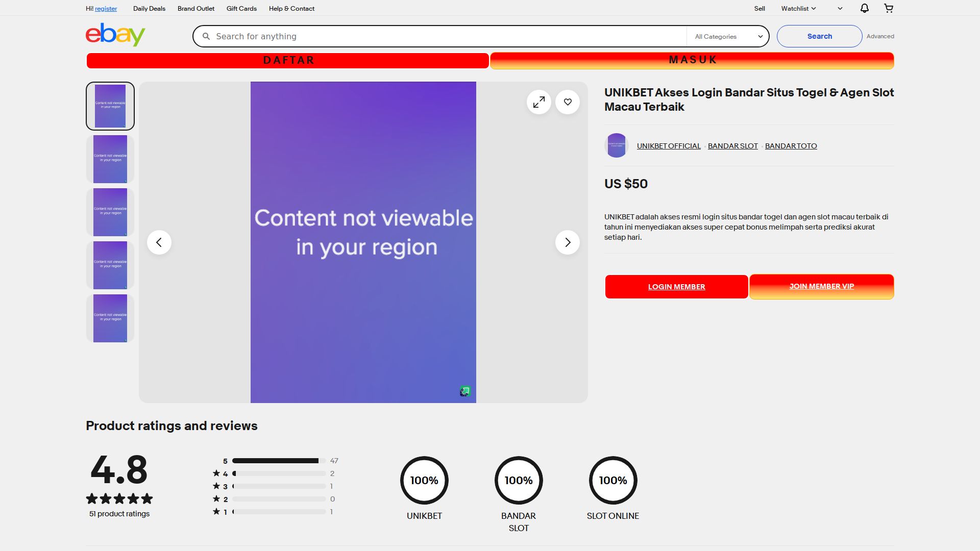This screenshot has width=980, height=551.
Task: Go to Brand Outlet
Action: (x=195, y=8)
